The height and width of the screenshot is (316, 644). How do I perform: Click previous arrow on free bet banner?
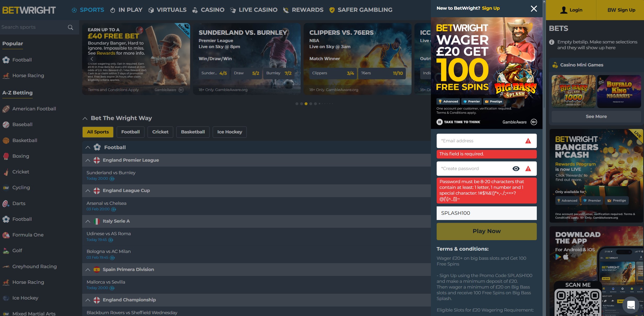click(x=92, y=59)
